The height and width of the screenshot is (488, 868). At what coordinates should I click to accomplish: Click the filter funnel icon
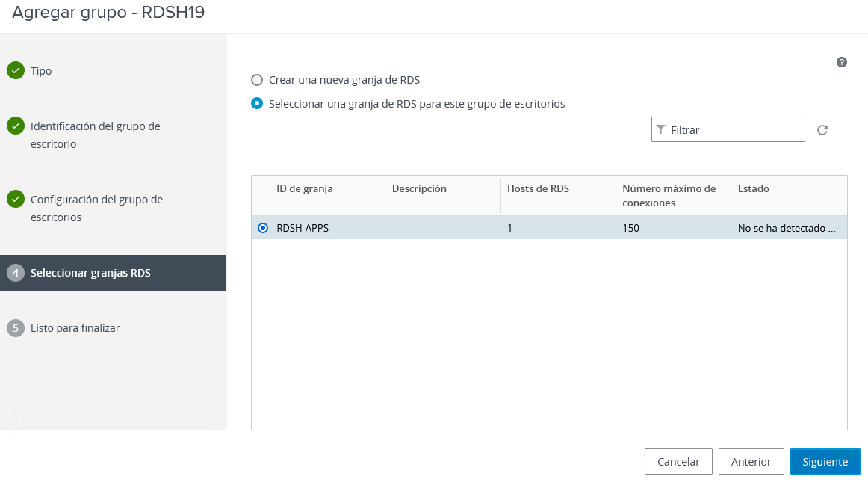pos(660,129)
